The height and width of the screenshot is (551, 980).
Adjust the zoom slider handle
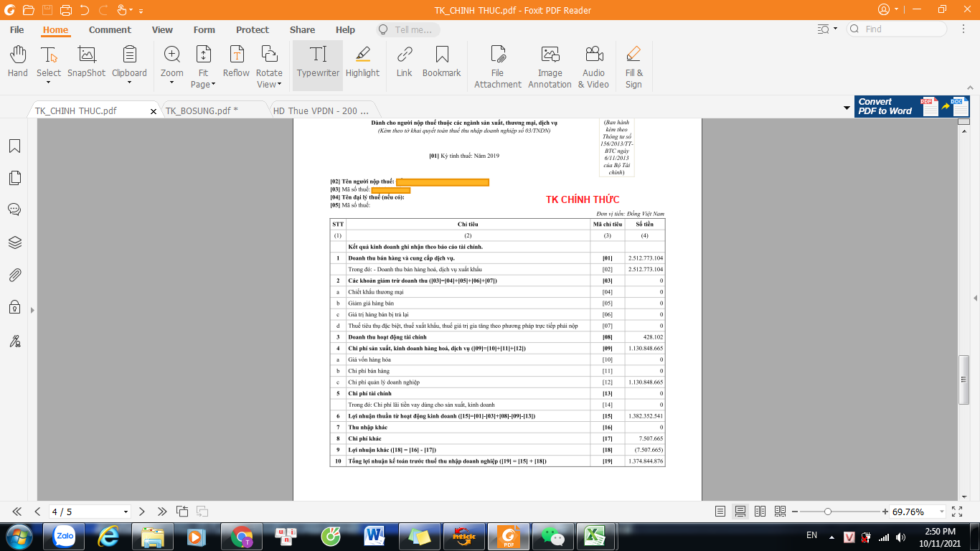point(828,512)
